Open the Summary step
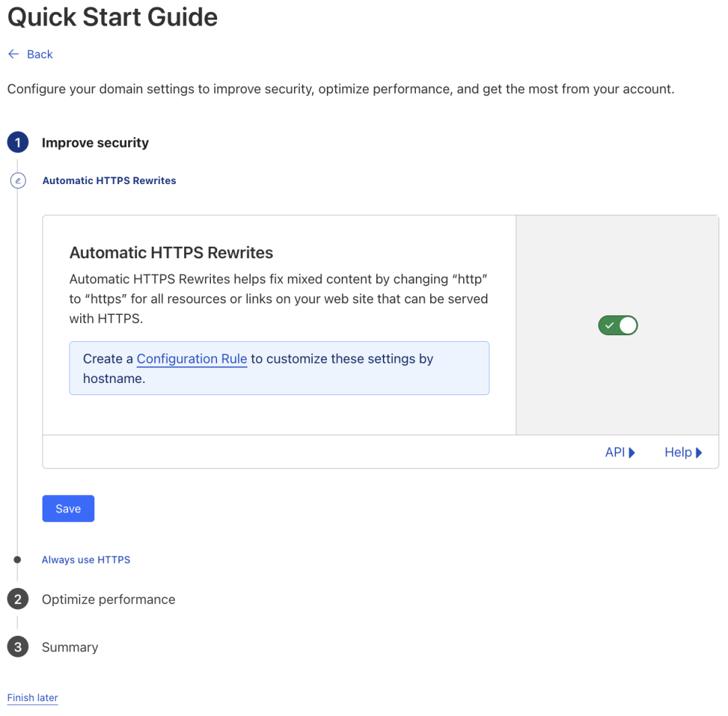This screenshot has width=728, height=716. point(70,647)
